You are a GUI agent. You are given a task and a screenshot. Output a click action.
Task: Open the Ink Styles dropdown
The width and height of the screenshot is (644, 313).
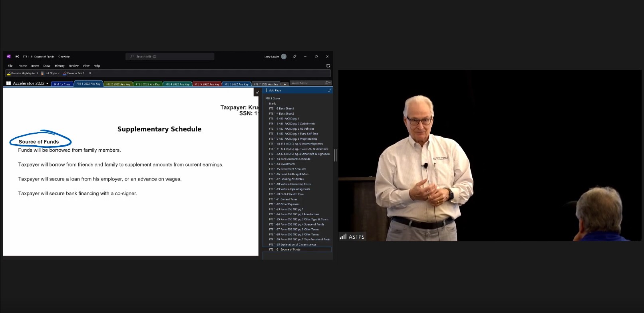50,73
